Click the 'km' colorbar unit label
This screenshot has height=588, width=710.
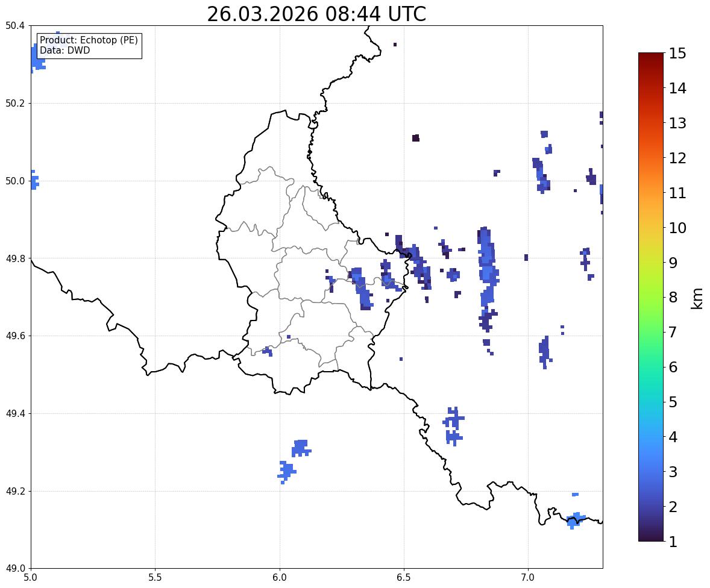tap(697, 299)
